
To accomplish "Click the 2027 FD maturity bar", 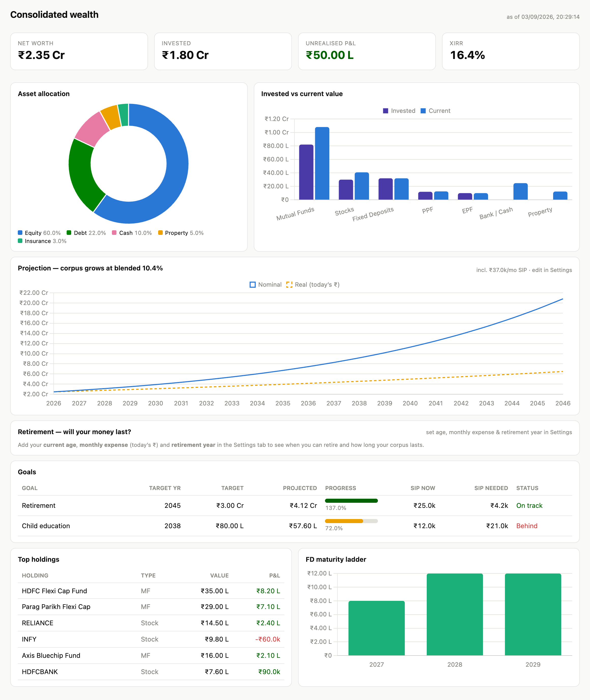I will (377, 628).
